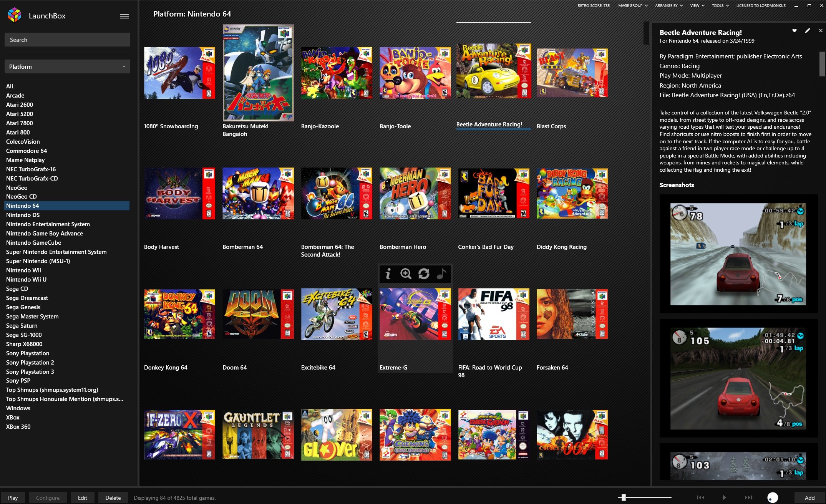Viewport: 826px width, 504px height.
Task: Open first Beetle Adventure Racing snow screenshot
Action: (x=738, y=254)
